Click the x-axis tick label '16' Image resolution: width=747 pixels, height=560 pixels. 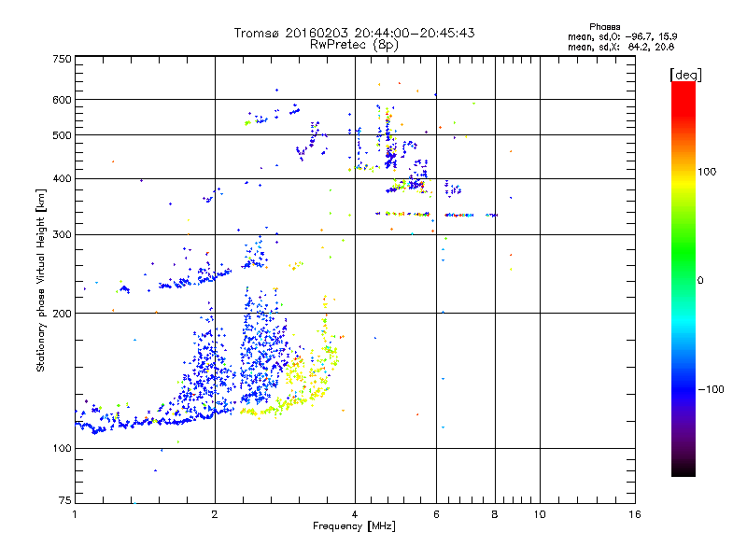(635, 514)
